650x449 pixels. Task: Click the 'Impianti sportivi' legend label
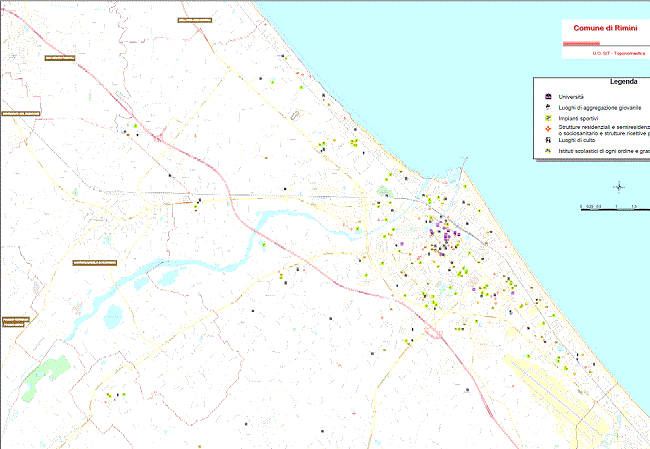[x=578, y=119]
